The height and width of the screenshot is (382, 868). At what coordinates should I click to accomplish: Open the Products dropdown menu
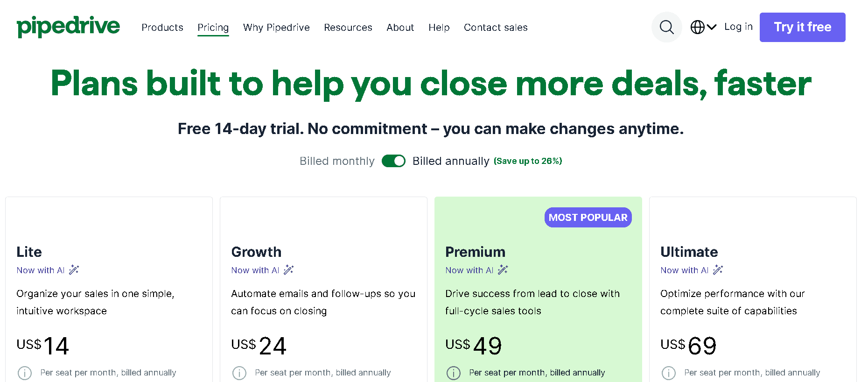tap(162, 28)
